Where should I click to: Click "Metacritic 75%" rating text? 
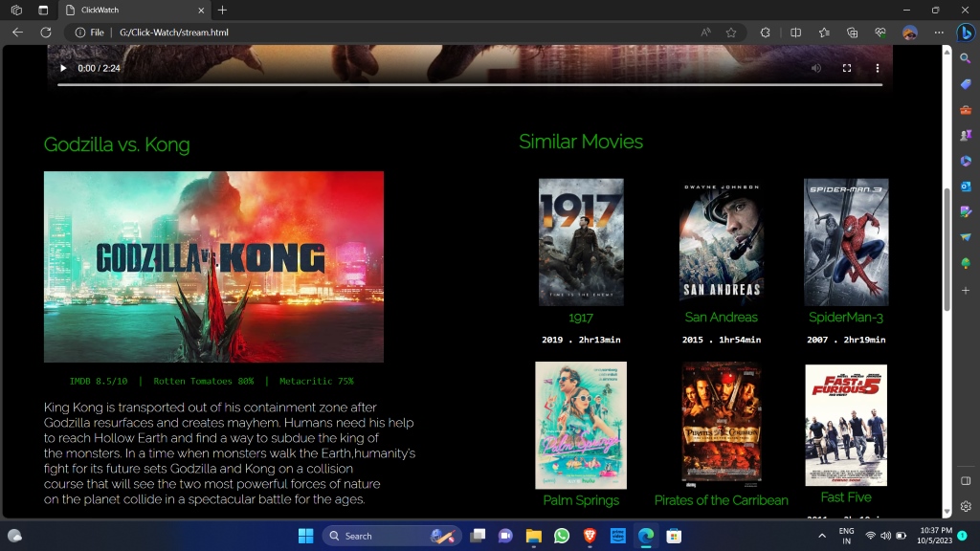pos(316,381)
